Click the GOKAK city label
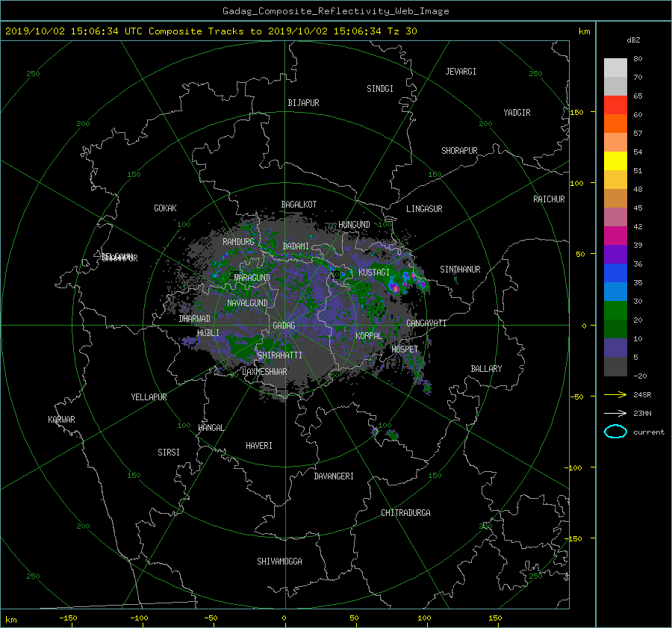The width and height of the screenshot is (672, 628). click(166, 208)
